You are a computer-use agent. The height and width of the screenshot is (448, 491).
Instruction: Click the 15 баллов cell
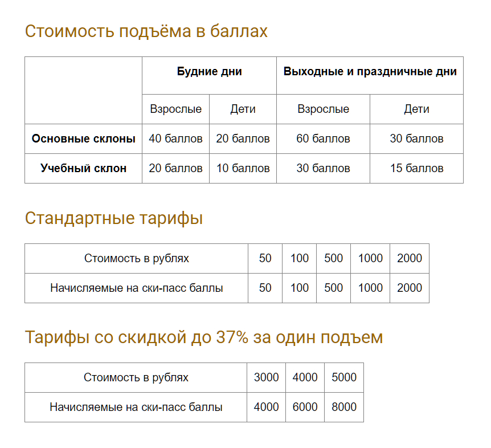416,168
